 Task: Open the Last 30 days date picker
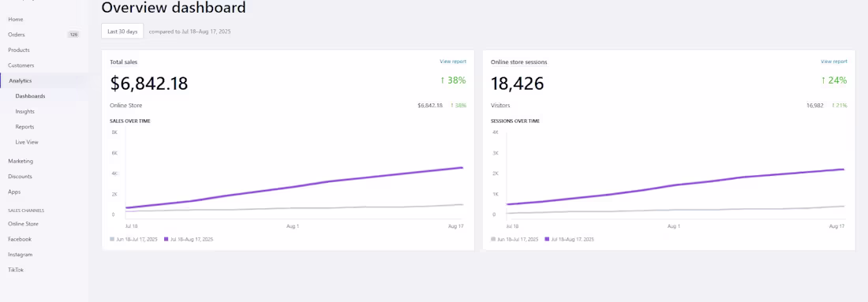(122, 32)
